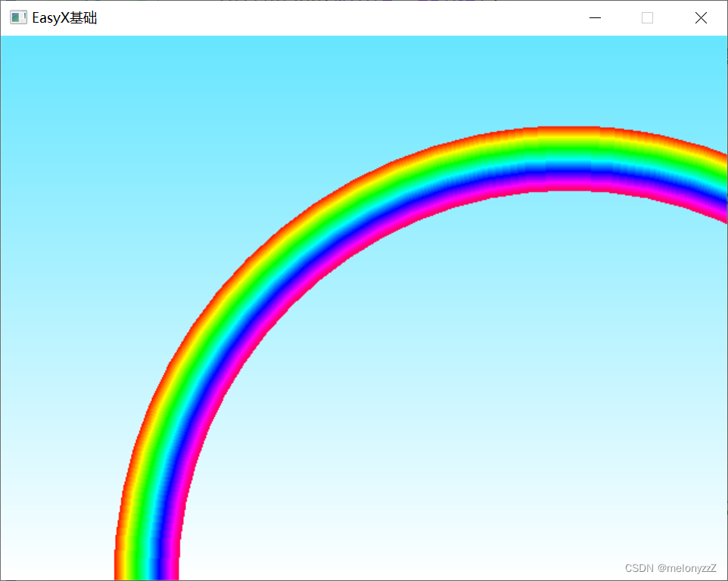Click the EasyX window app icon
Image resolution: width=728 pixels, height=581 pixels.
coord(19,17)
